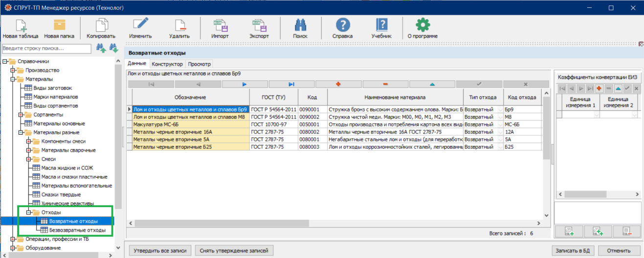Click the search string input field
The image size is (644, 258).
pos(46,48)
